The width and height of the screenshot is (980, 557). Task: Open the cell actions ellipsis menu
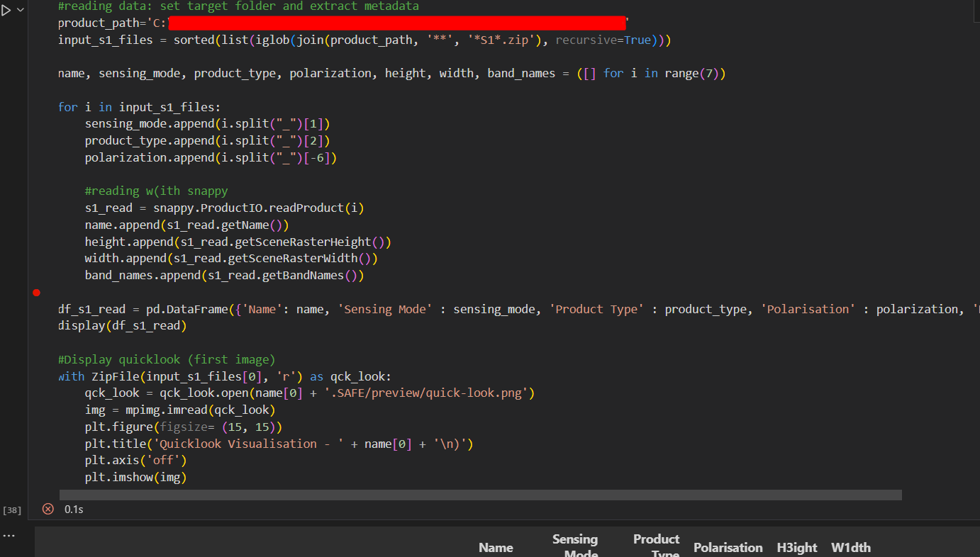click(9, 535)
